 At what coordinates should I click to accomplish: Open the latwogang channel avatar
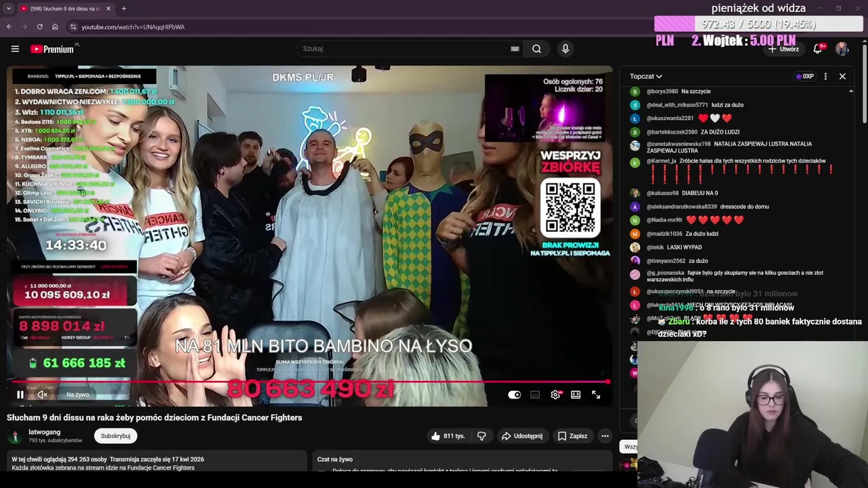point(15,436)
